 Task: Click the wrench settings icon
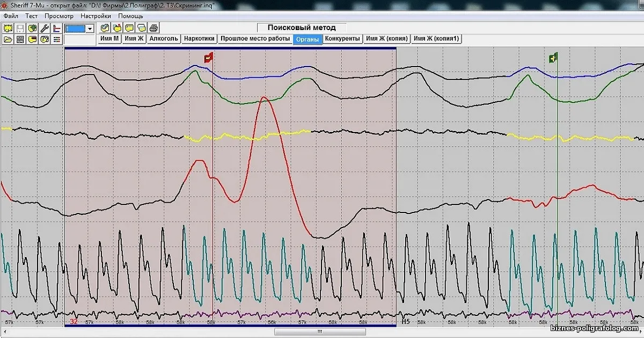pyautogui.click(x=45, y=28)
